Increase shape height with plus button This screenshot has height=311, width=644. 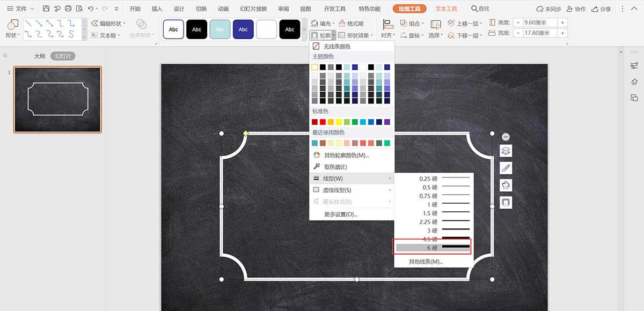562,23
